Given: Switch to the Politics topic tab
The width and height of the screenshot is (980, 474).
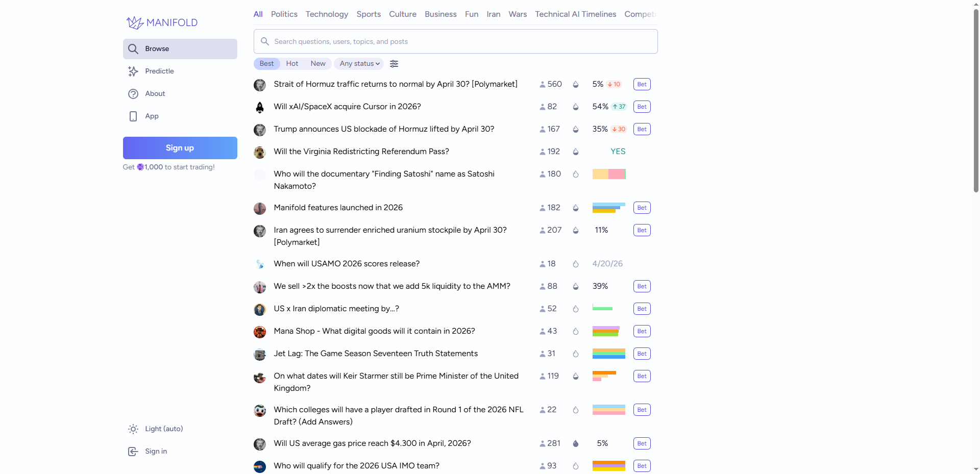Looking at the screenshot, I should coord(284,14).
